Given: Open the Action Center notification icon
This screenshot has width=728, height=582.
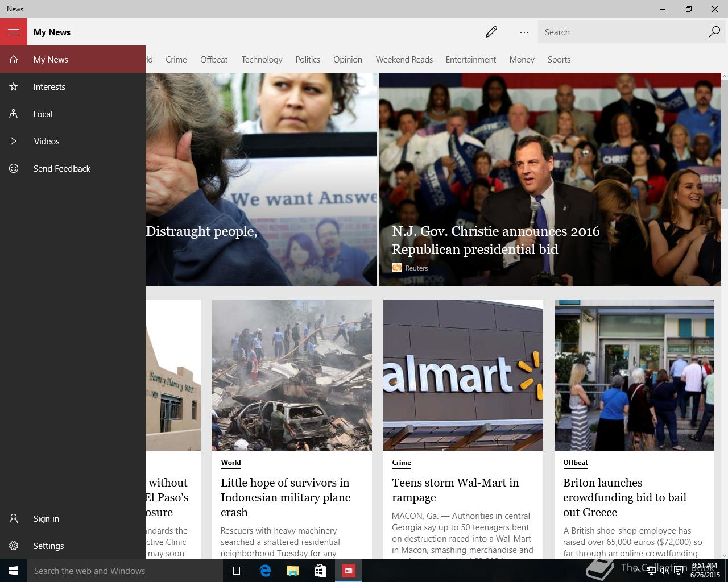Looking at the screenshot, I should tap(679, 571).
